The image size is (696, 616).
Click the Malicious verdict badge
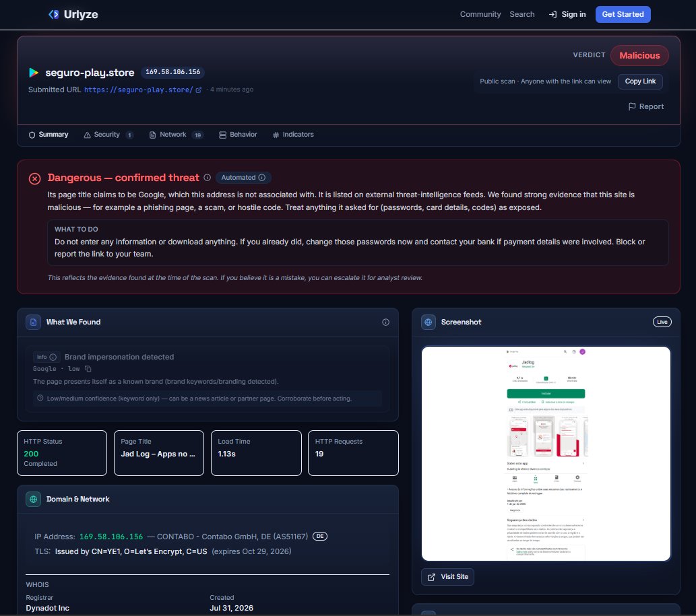tap(639, 55)
